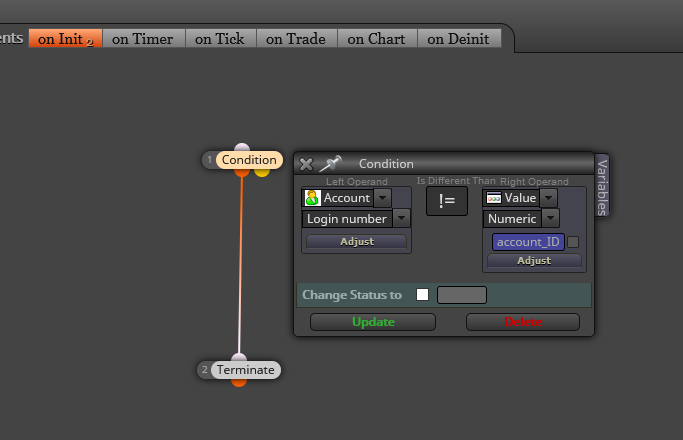The height and width of the screenshot is (440, 683).
Task: Click the top input connector on Terminate block
Action: [239, 358]
